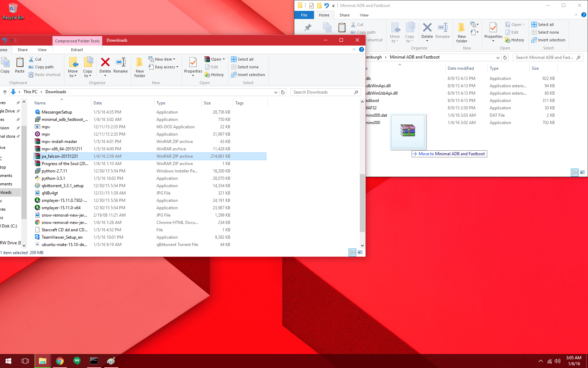588x368 pixels.
Task: Click Select none in Downloads ribbon
Action: [x=245, y=67]
